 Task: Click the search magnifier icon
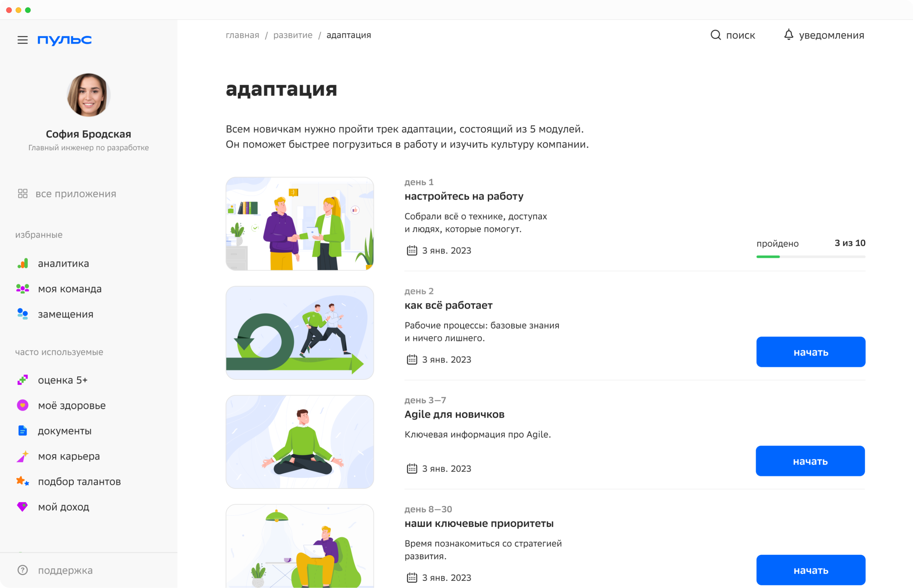[716, 35]
